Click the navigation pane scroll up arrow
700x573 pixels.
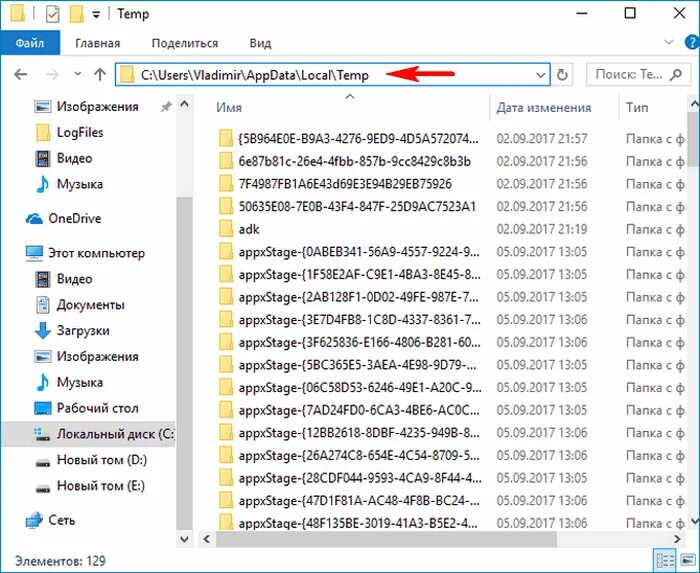pyautogui.click(x=184, y=104)
